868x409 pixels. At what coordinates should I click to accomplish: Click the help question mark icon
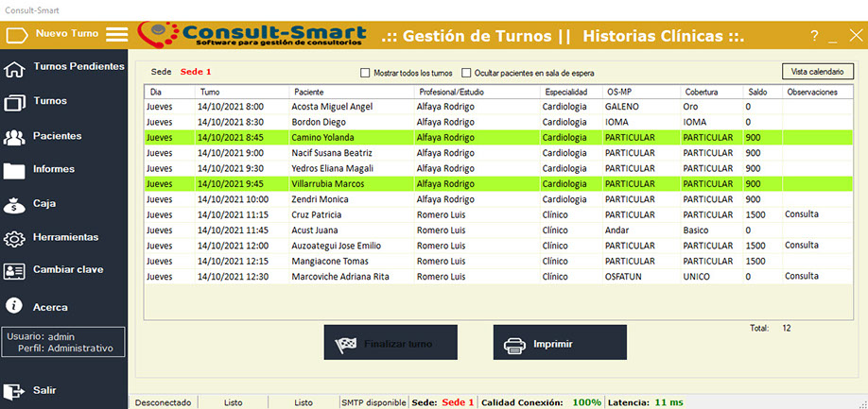[x=814, y=36]
